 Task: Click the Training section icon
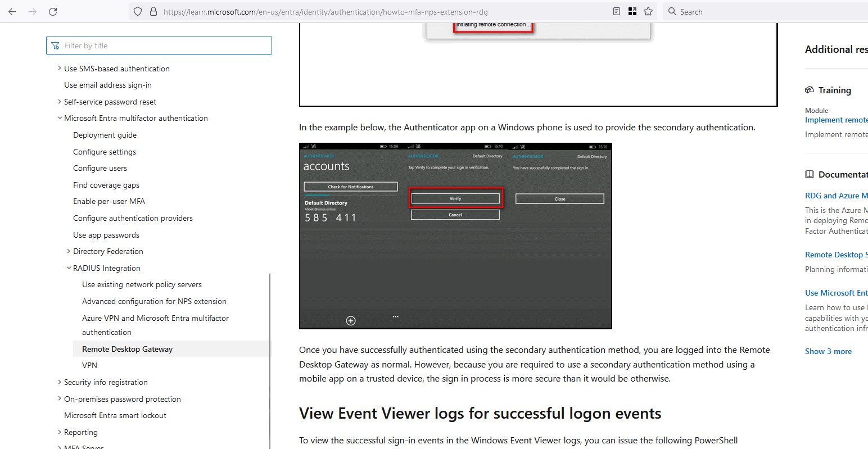click(810, 90)
